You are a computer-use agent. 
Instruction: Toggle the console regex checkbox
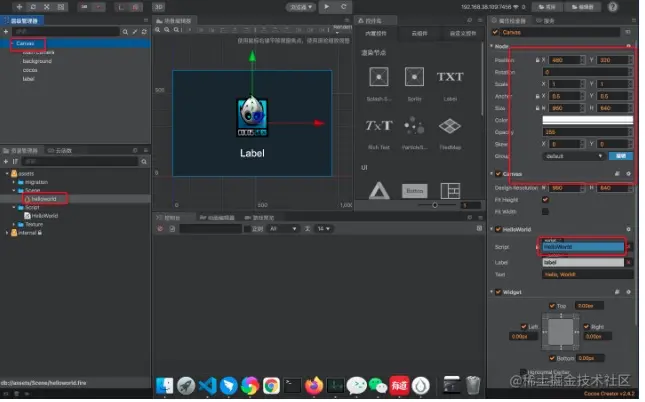(247, 229)
